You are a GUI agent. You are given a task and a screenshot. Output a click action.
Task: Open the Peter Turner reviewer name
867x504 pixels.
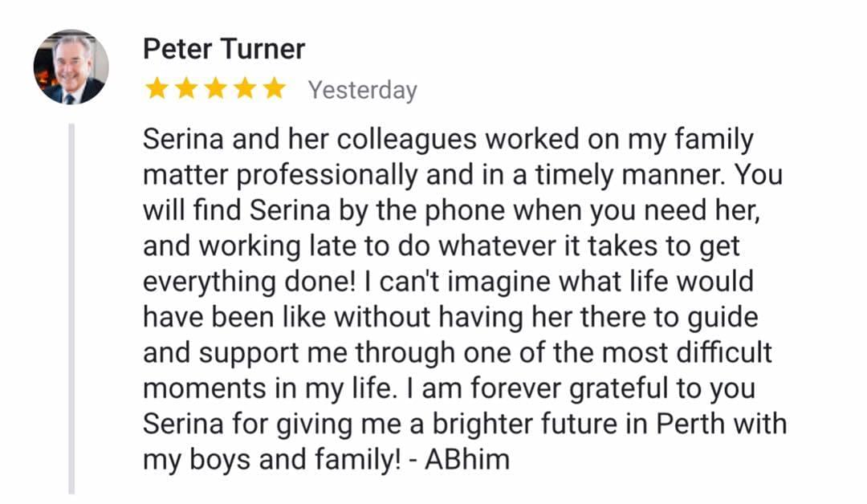[x=224, y=50]
